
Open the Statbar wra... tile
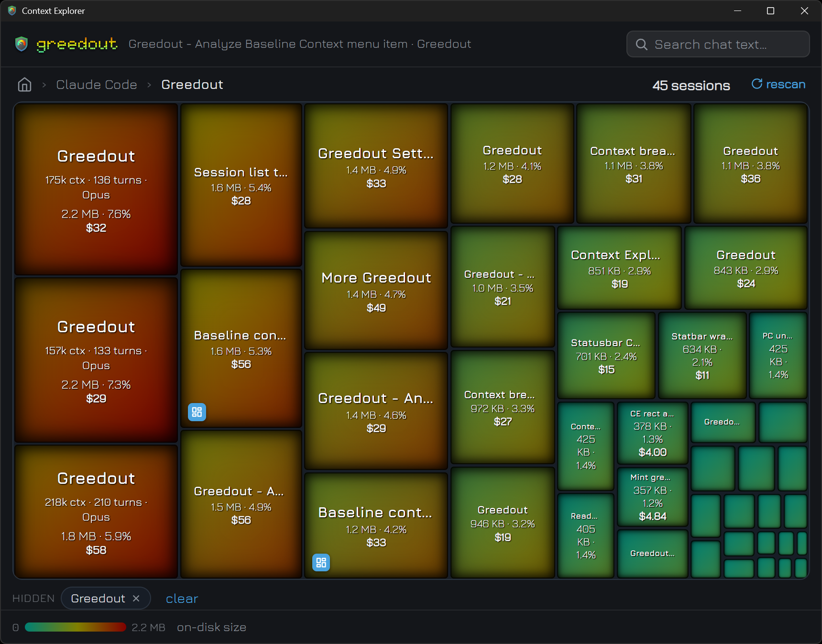coord(702,355)
